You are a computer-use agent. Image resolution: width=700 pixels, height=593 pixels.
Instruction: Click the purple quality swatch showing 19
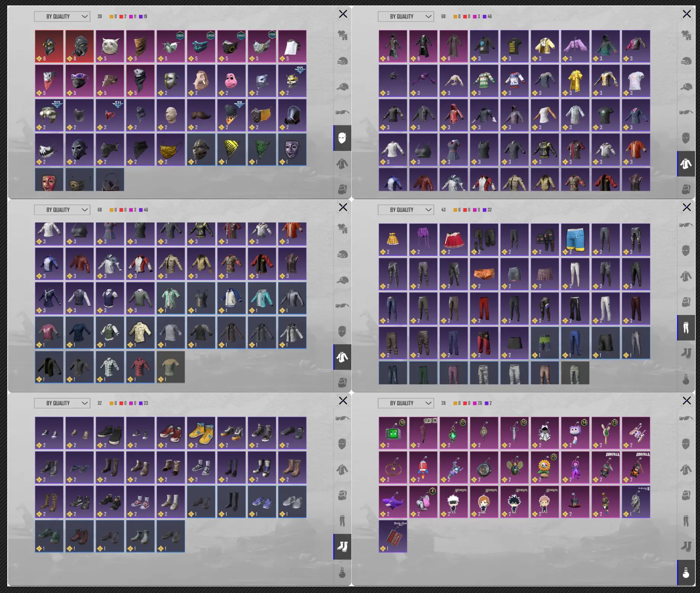coord(143,16)
